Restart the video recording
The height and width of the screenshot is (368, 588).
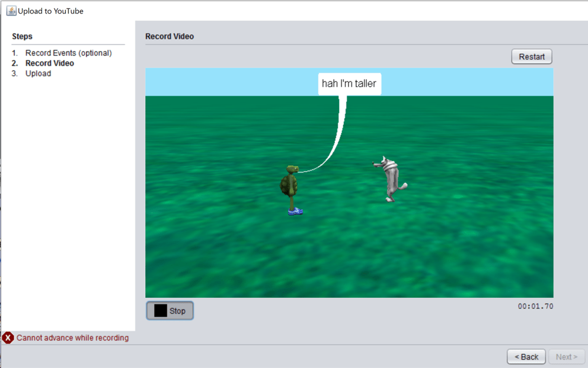pyautogui.click(x=531, y=56)
